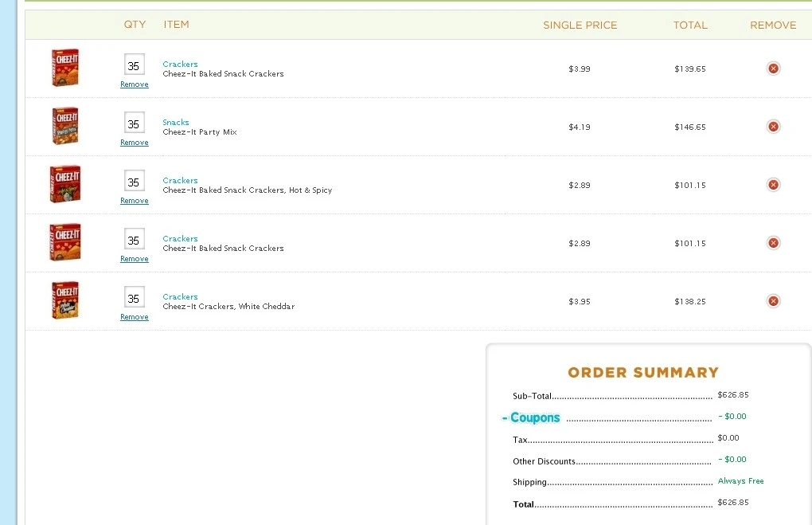This screenshot has height=525, width=812.
Task: Click the 'REMOVE' column header
Action: point(773,25)
